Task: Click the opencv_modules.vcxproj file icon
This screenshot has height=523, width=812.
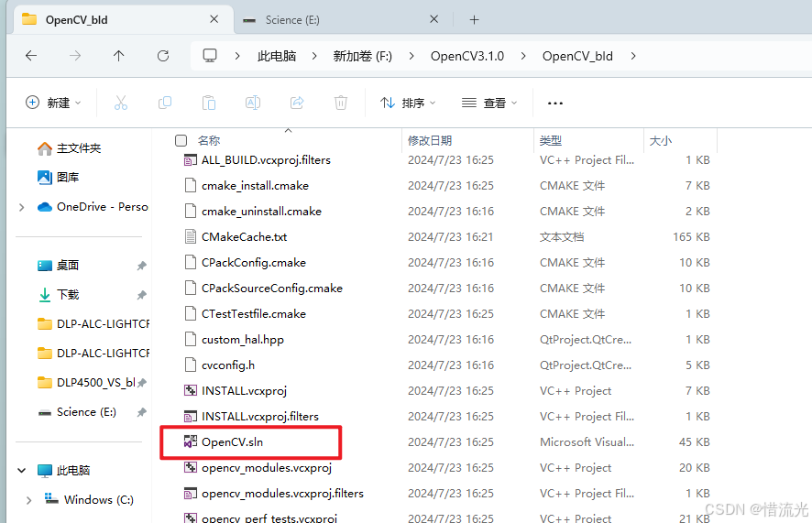Action: point(191,467)
